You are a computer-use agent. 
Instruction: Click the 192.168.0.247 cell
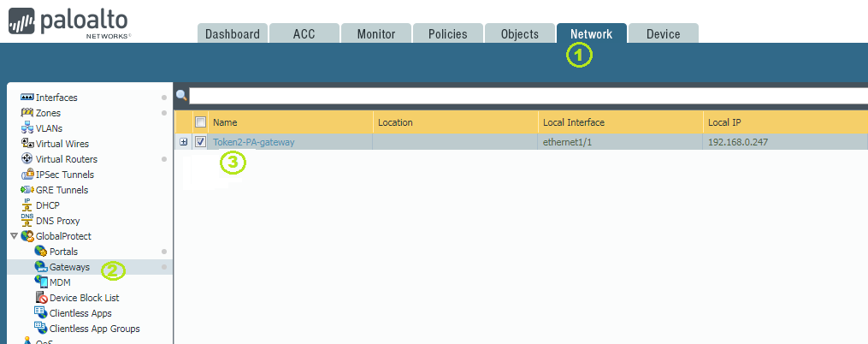(786, 142)
